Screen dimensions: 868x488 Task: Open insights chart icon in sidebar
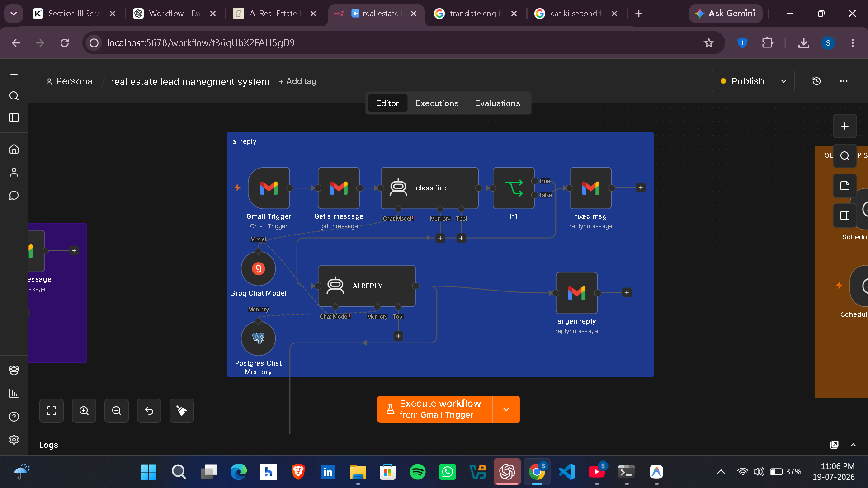pyautogui.click(x=14, y=394)
